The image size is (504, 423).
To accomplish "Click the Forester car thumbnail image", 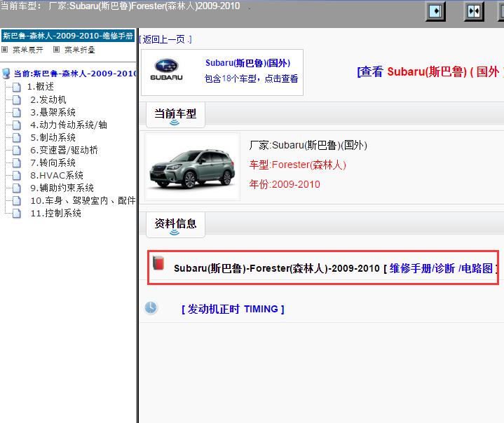I will point(192,167).
